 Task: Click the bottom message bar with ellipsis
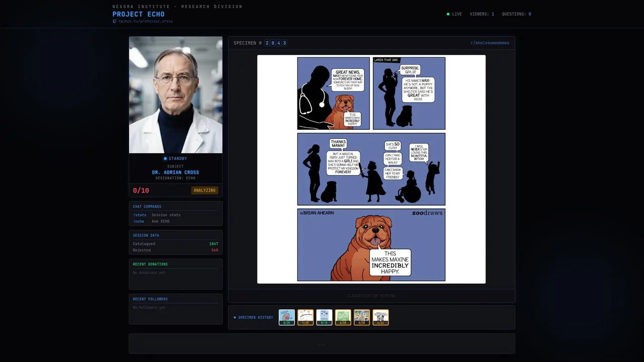click(x=322, y=344)
